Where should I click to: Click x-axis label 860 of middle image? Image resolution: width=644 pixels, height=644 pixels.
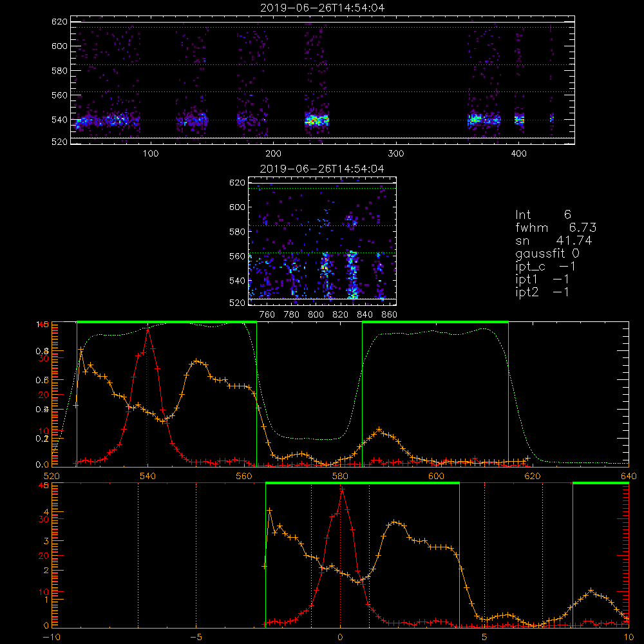(390, 315)
